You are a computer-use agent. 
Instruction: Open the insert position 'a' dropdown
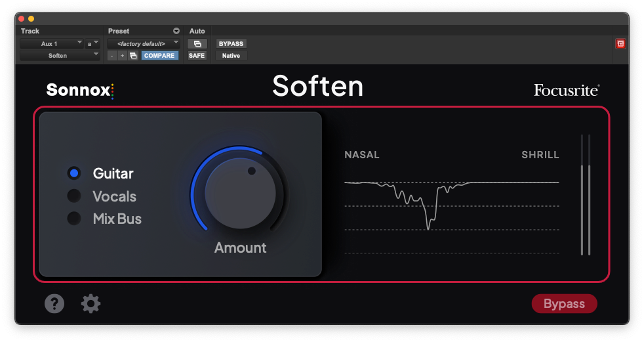click(x=92, y=43)
